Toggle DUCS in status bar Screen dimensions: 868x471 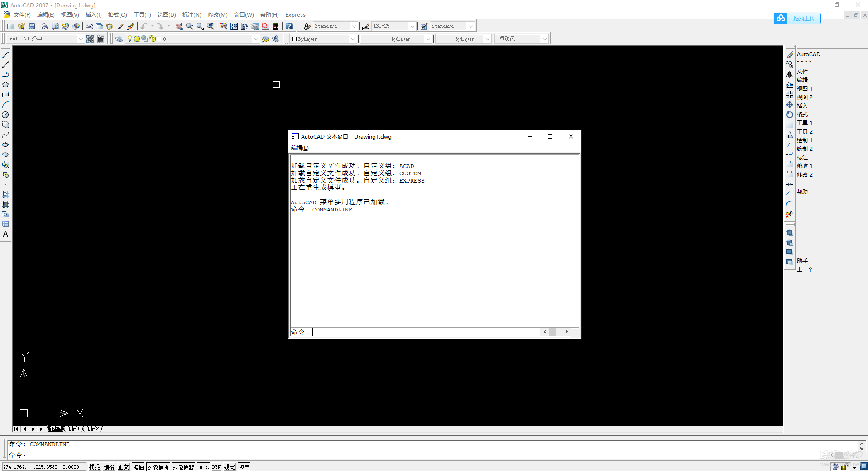coord(203,467)
